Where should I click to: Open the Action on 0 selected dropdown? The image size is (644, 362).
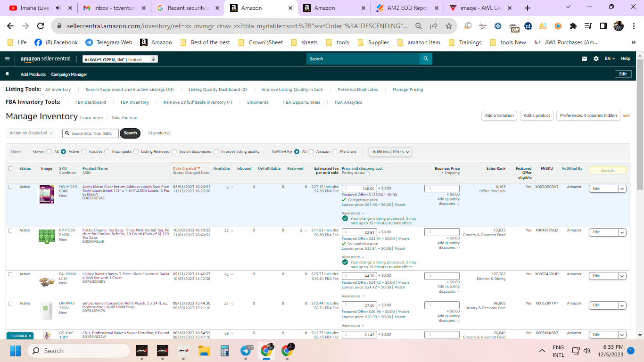point(31,133)
